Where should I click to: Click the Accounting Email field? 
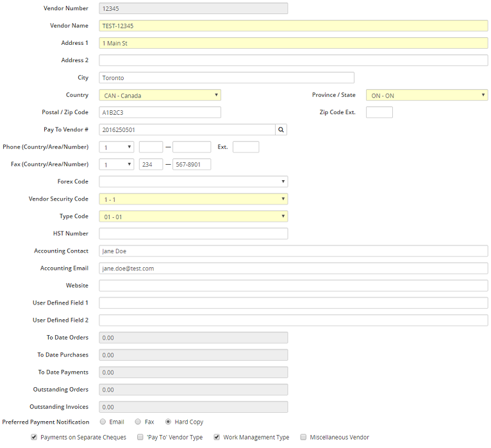[293, 268]
